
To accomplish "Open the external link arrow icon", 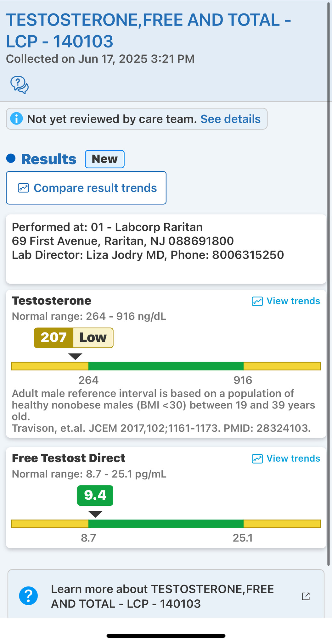I will click(306, 596).
